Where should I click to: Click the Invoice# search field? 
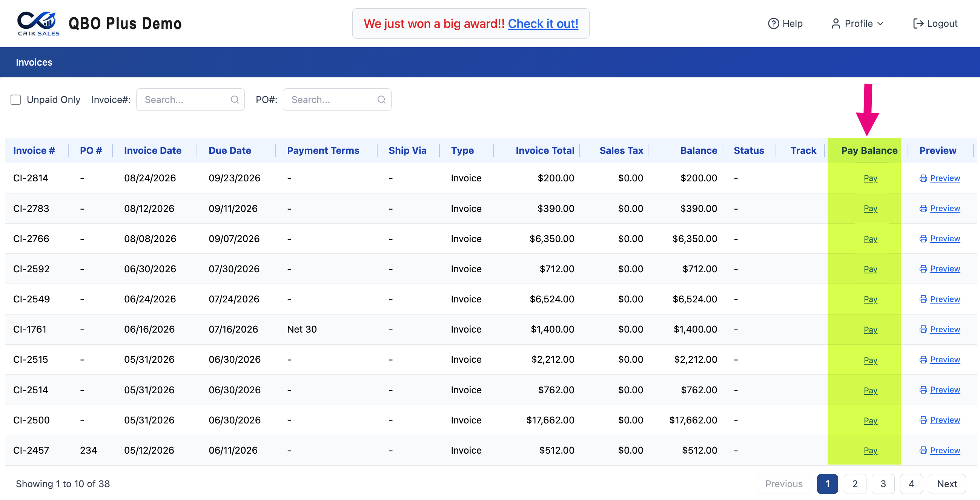tap(190, 100)
